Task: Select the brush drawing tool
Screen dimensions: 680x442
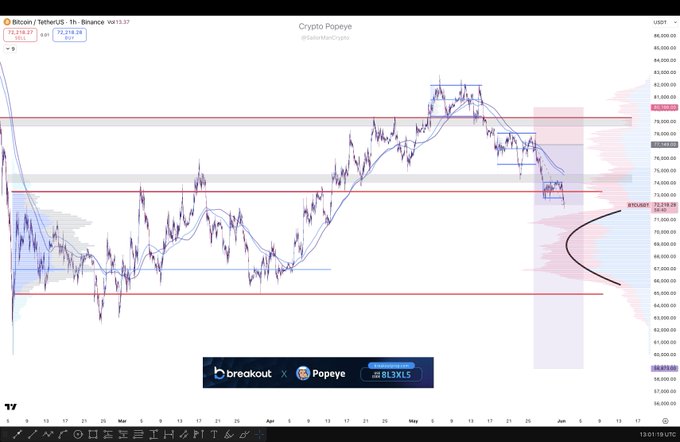Action: (x=229, y=434)
